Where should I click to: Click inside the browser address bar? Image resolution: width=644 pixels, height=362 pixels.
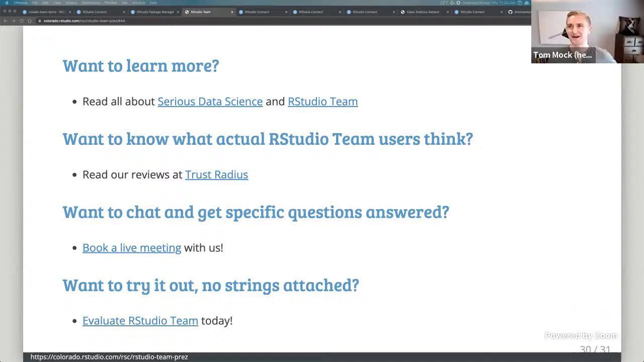coord(101,21)
